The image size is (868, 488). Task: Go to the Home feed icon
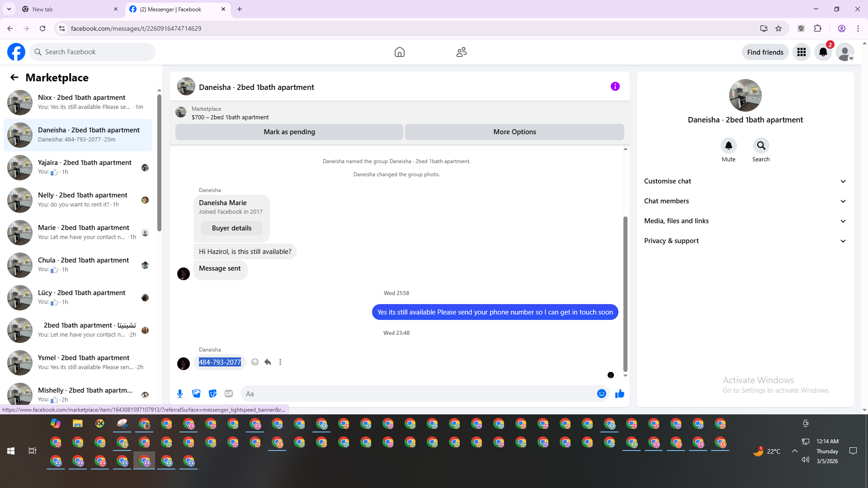(x=400, y=52)
